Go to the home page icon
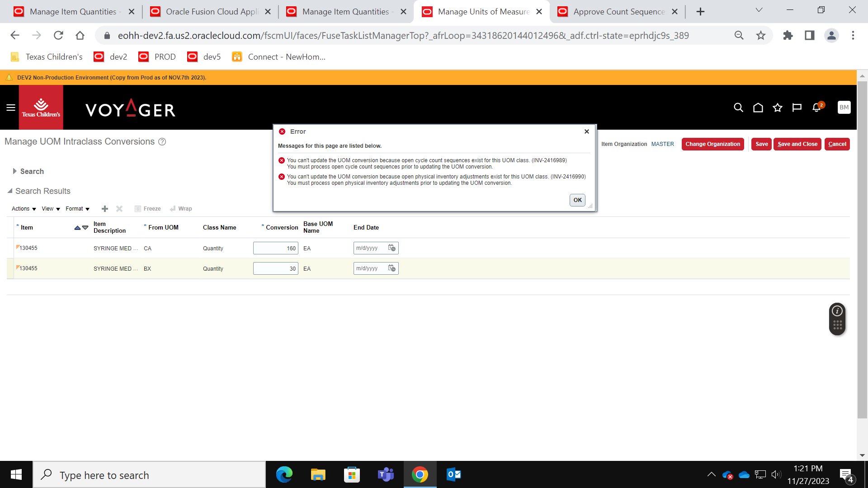Image resolution: width=868 pixels, height=488 pixels. [758, 108]
